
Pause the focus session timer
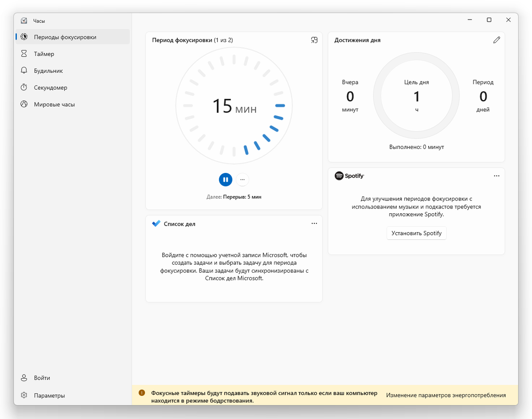click(225, 180)
